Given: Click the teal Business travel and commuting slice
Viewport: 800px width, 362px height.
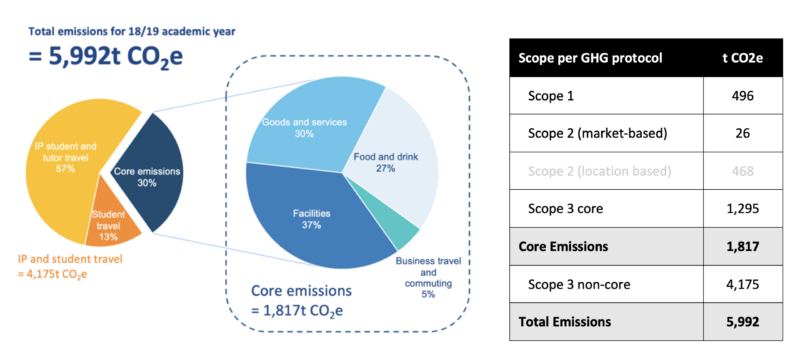Looking at the screenshot, I should [403, 237].
